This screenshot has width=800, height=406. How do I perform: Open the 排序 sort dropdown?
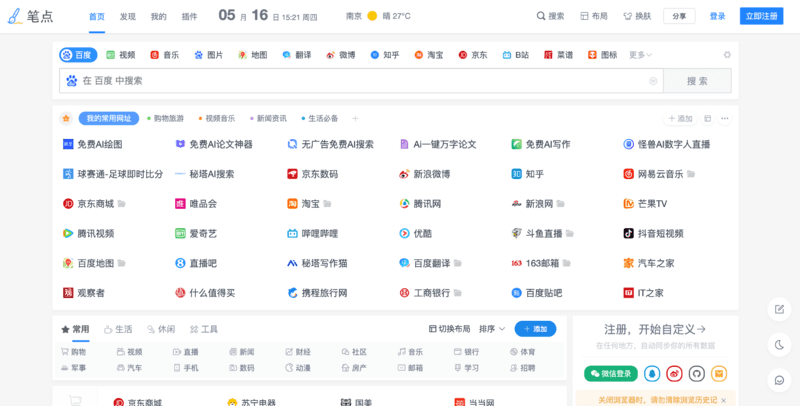tap(492, 329)
